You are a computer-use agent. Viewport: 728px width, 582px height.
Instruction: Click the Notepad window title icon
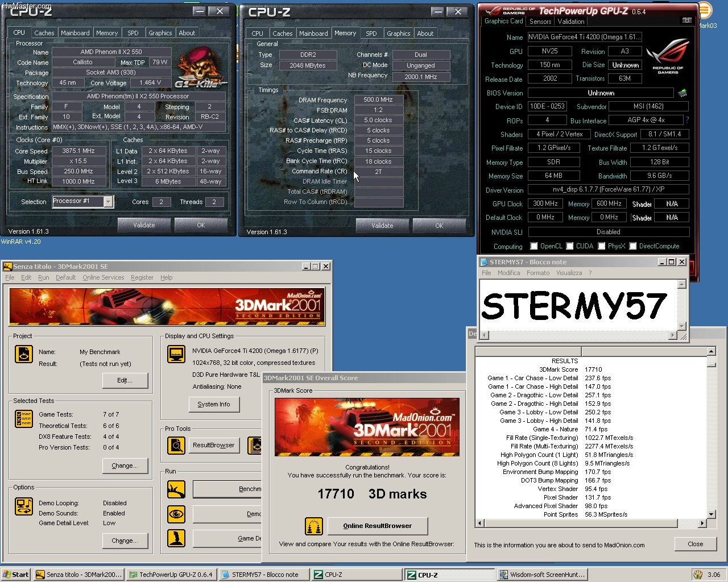(485, 262)
